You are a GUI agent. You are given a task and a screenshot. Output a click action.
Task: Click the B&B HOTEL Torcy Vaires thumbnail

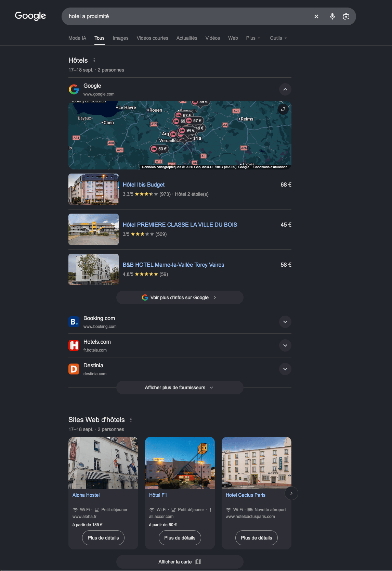pos(93,269)
